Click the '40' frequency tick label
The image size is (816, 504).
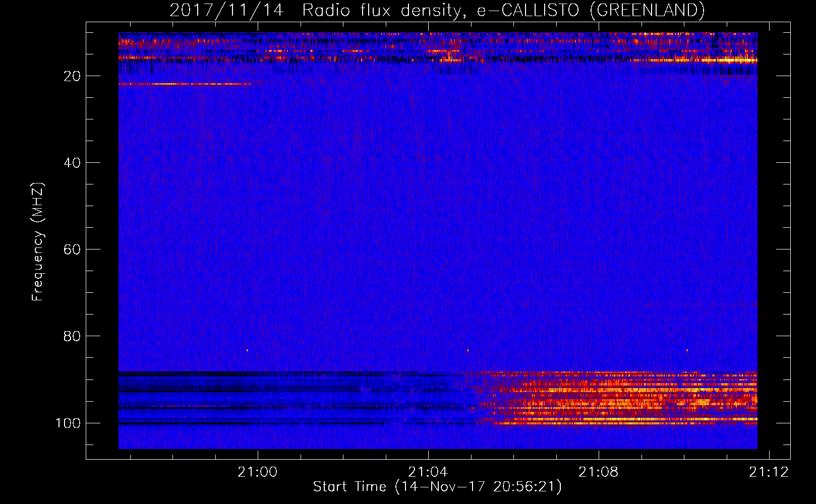(72, 163)
